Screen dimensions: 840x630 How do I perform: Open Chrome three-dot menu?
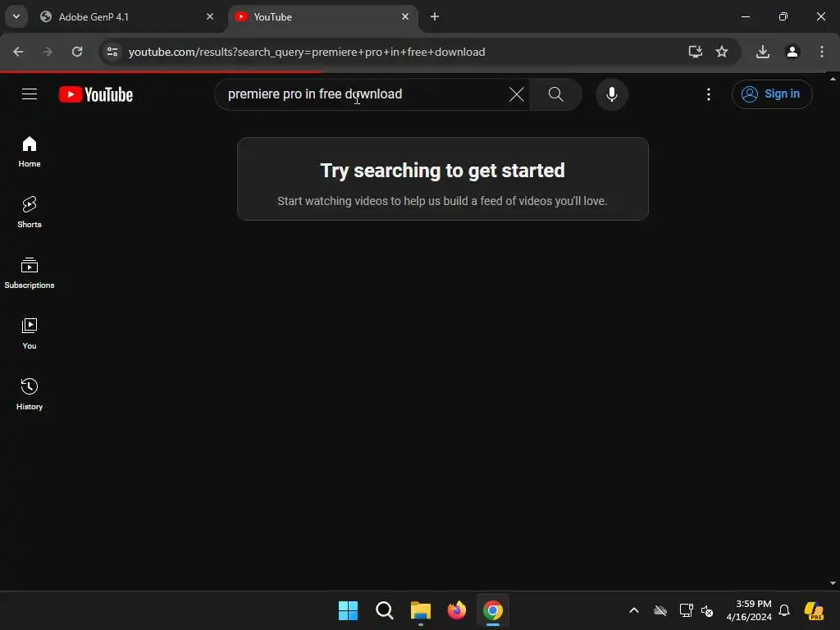click(x=821, y=52)
